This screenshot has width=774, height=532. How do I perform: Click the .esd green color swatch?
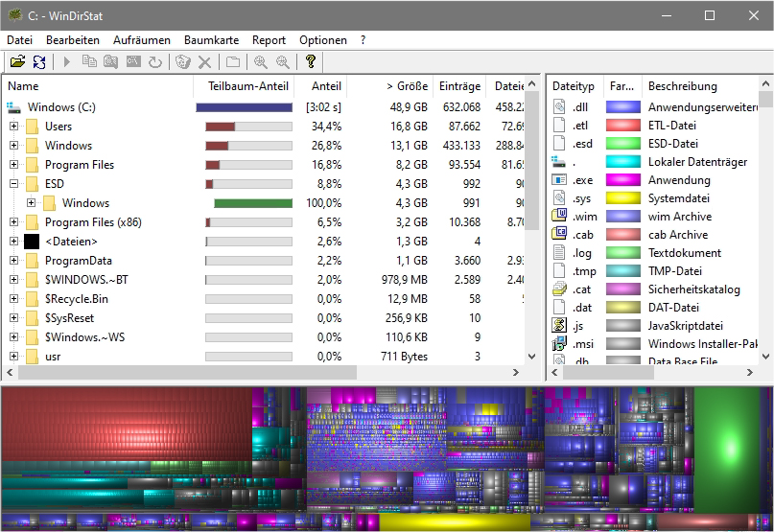point(623,144)
